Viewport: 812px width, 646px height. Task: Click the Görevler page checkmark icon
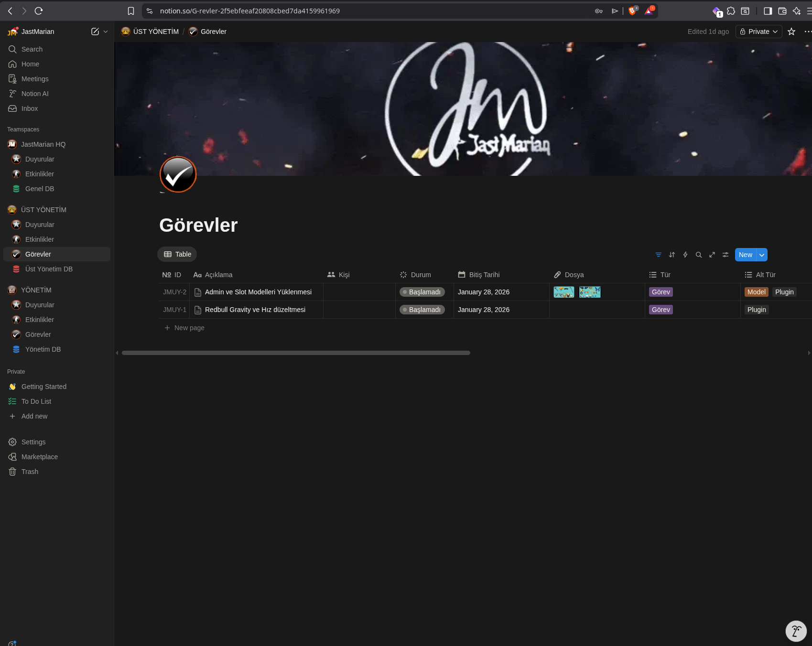(178, 174)
